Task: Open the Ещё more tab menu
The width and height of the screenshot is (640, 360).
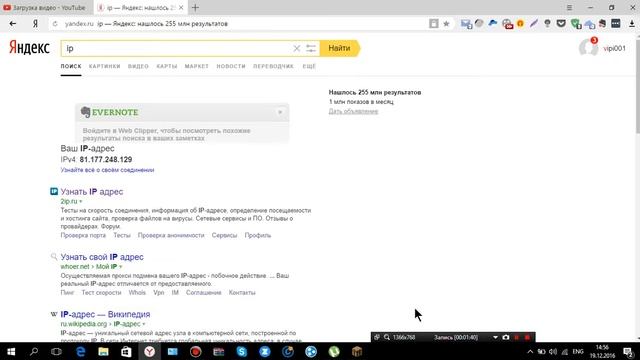Action: [309, 66]
